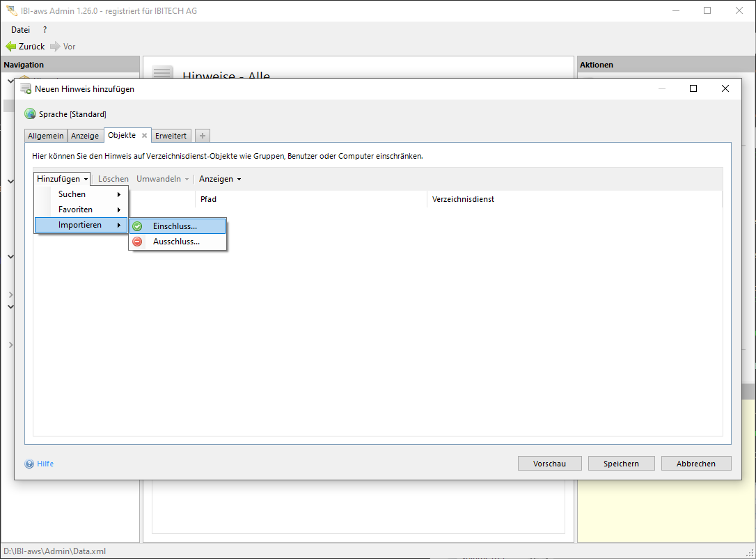Image resolution: width=756 pixels, height=559 pixels.
Task: Open the Datei menu
Action: (21, 30)
